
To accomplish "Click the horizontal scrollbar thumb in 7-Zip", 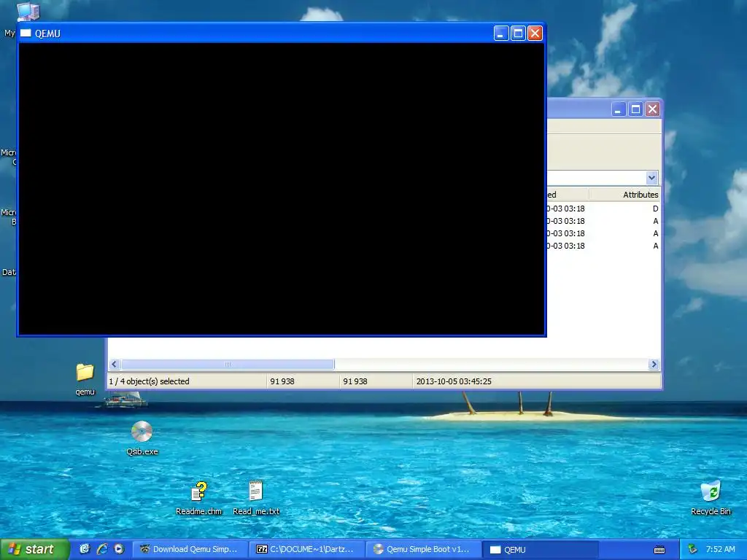I will 228,365.
